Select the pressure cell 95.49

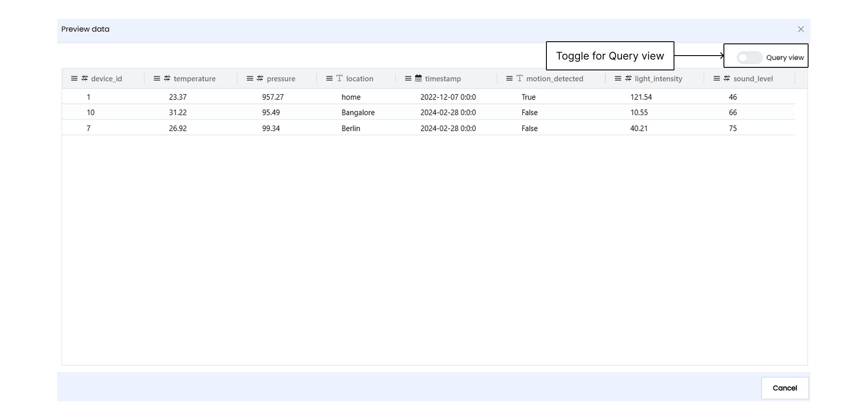point(271,112)
